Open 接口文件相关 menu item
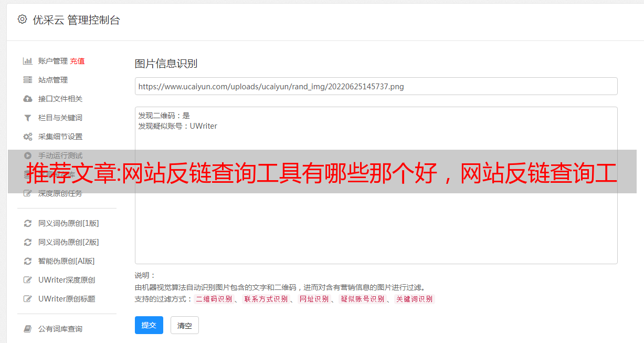The image size is (644, 343). (60, 99)
